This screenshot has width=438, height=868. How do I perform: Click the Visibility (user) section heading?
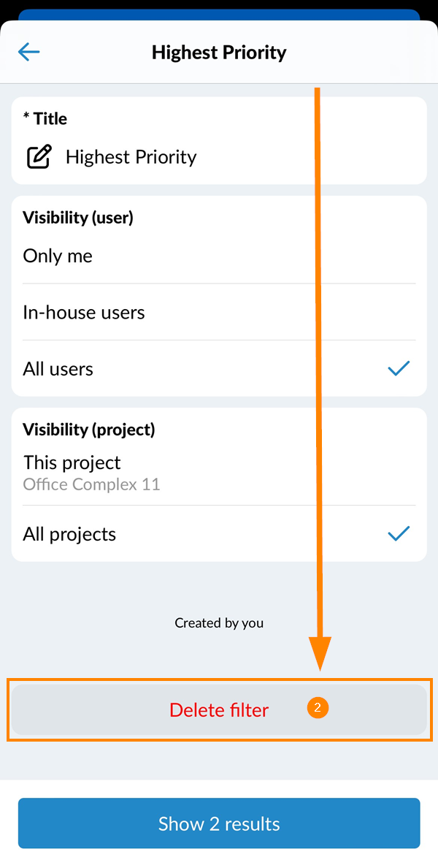(x=78, y=218)
